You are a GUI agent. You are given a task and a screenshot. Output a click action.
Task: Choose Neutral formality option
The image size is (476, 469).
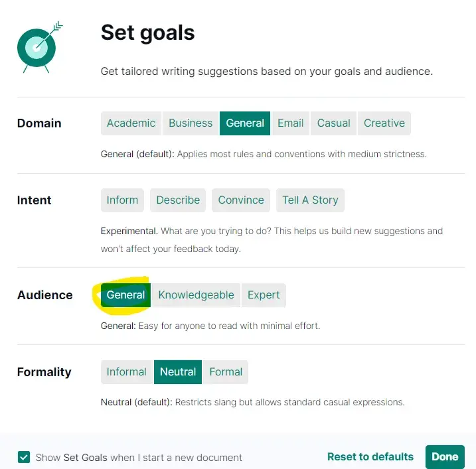point(178,372)
